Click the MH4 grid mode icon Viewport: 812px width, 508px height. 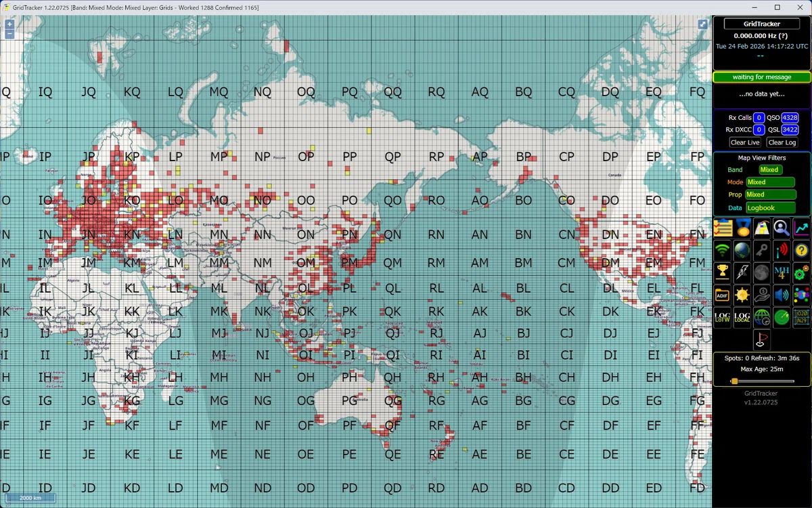[x=782, y=273]
